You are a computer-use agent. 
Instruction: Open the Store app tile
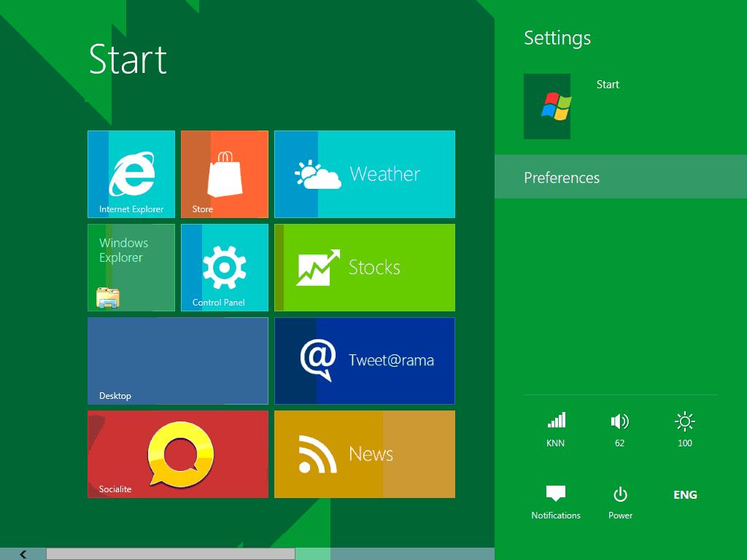(224, 174)
